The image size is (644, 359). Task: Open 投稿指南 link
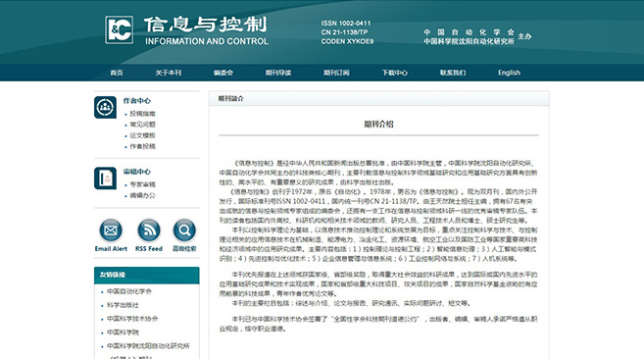click(142, 114)
